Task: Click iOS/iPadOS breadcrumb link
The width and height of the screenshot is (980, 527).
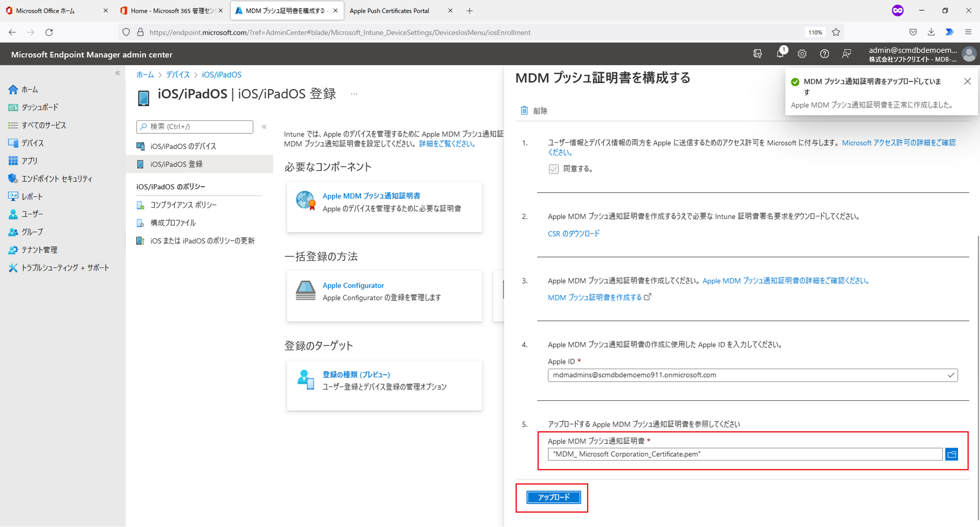Action: coord(221,75)
